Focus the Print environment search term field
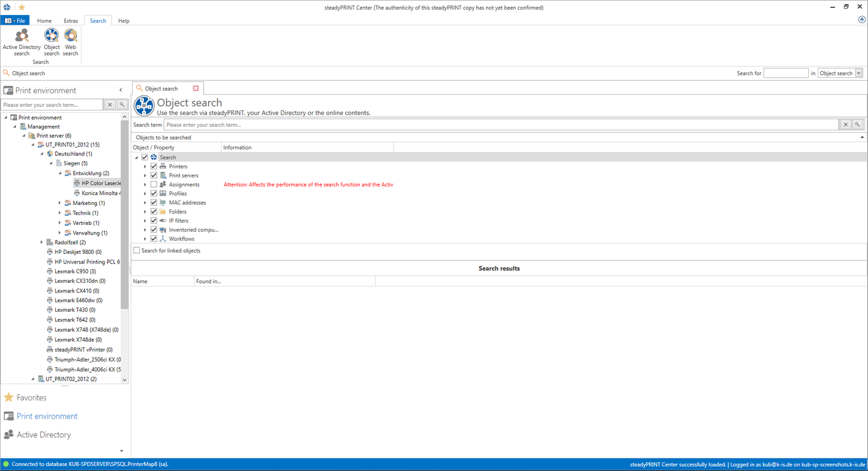Screen dimensions: 868x471 coord(52,105)
